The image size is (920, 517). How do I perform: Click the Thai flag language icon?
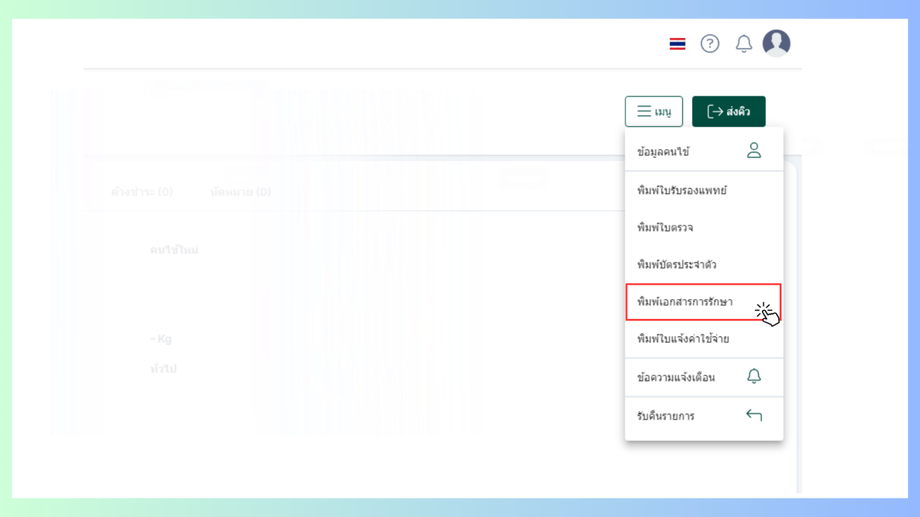tap(677, 44)
